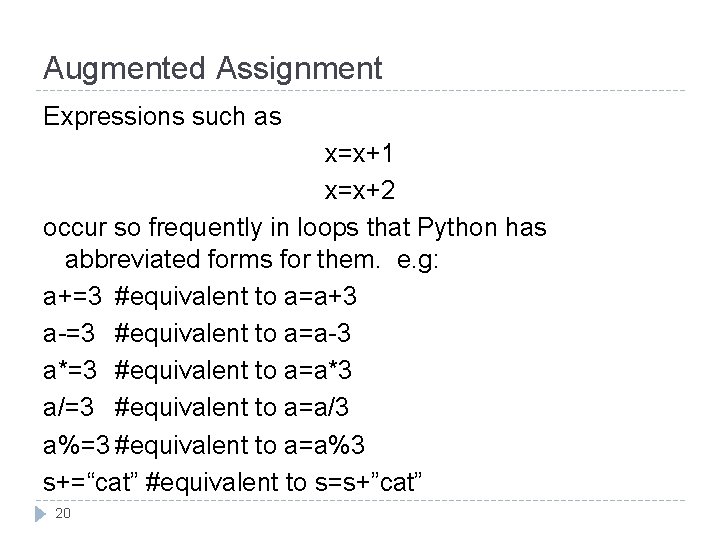Click the comment "#equivalent to s=s+"cat""
Viewport: 720px width, 540px height.
click(287, 482)
